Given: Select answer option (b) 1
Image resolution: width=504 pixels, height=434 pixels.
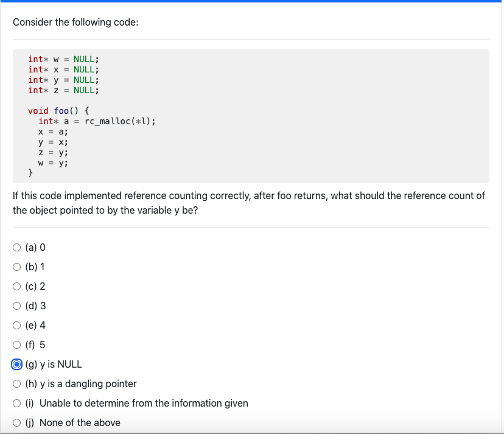Looking at the screenshot, I should tap(16, 267).
